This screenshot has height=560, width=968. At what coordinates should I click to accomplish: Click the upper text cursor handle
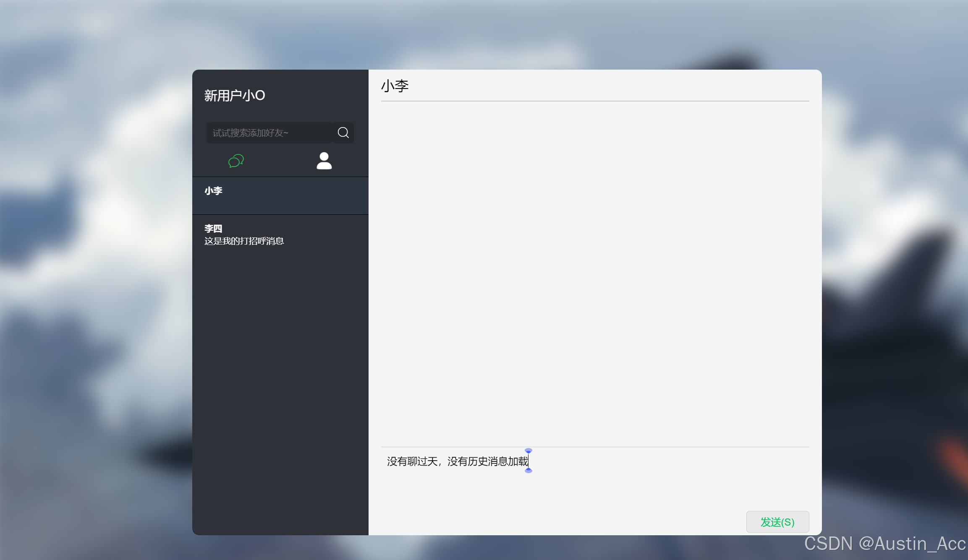pos(528,451)
